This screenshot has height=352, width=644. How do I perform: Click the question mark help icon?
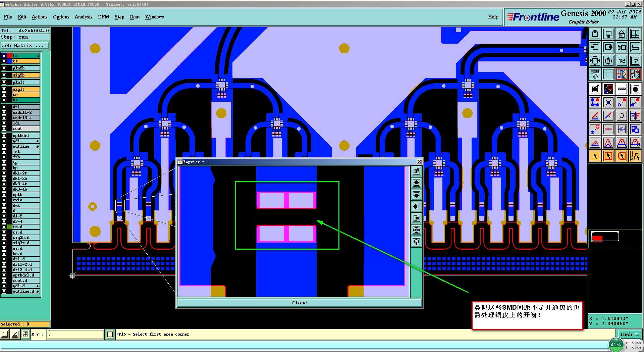point(635,61)
